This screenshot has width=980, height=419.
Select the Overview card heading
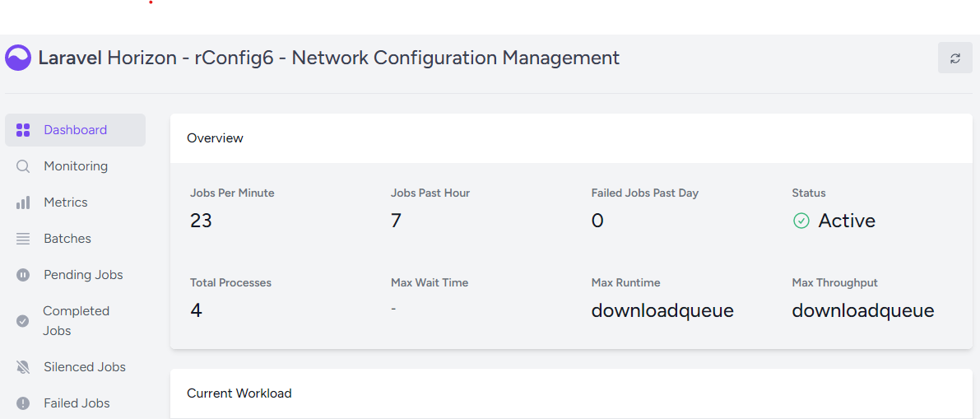[x=215, y=138]
